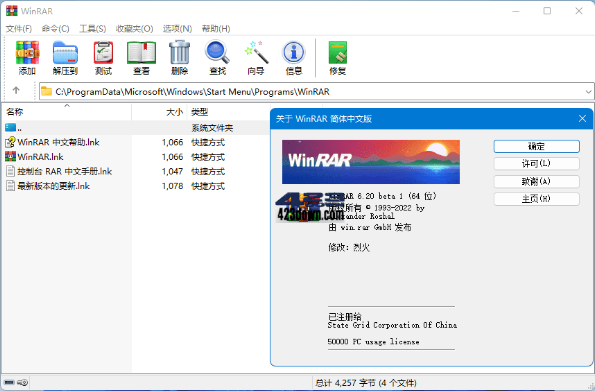
Task: Click the folder icon in the address bar
Action: (x=46, y=91)
